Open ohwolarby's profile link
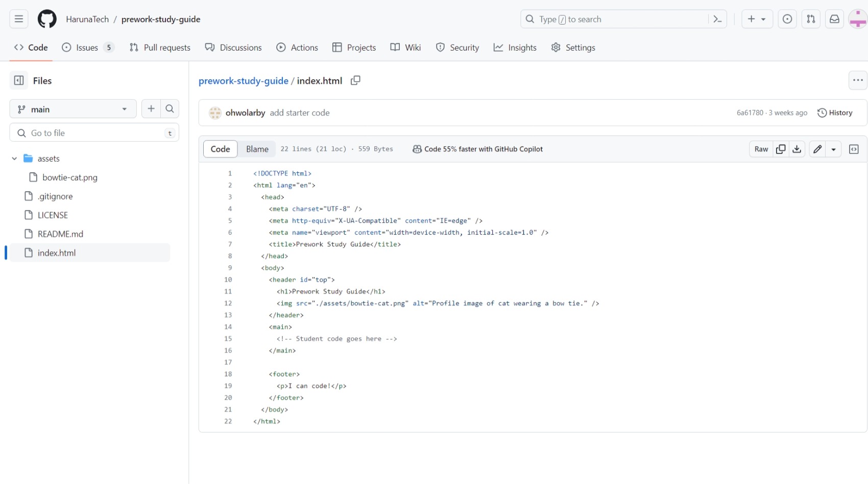The image size is (868, 484). [246, 112]
